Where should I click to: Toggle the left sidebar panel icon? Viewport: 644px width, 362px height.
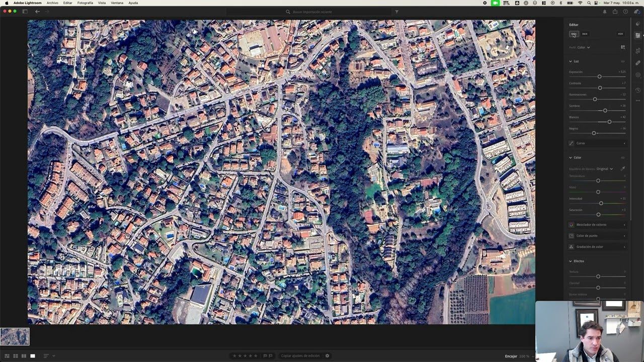[25, 11]
